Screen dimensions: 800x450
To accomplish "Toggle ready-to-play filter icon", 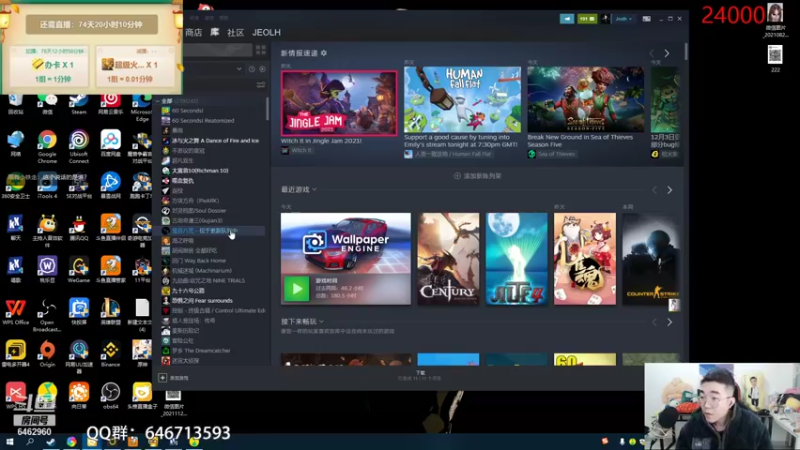I will (x=262, y=69).
